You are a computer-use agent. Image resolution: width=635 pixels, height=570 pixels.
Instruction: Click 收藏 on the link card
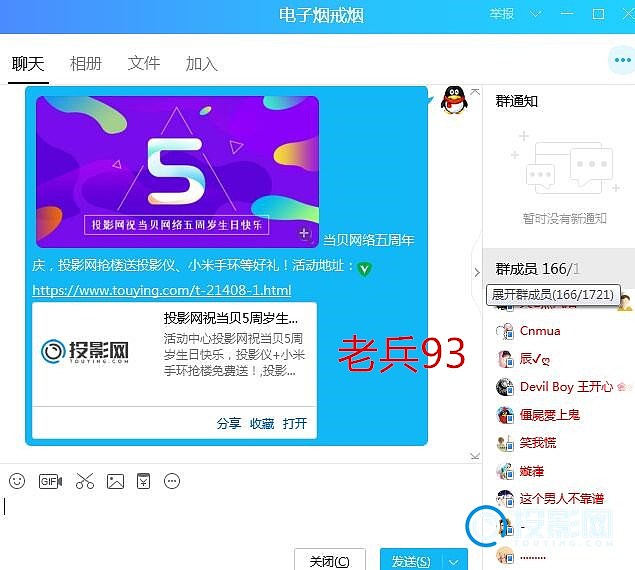pos(262,424)
